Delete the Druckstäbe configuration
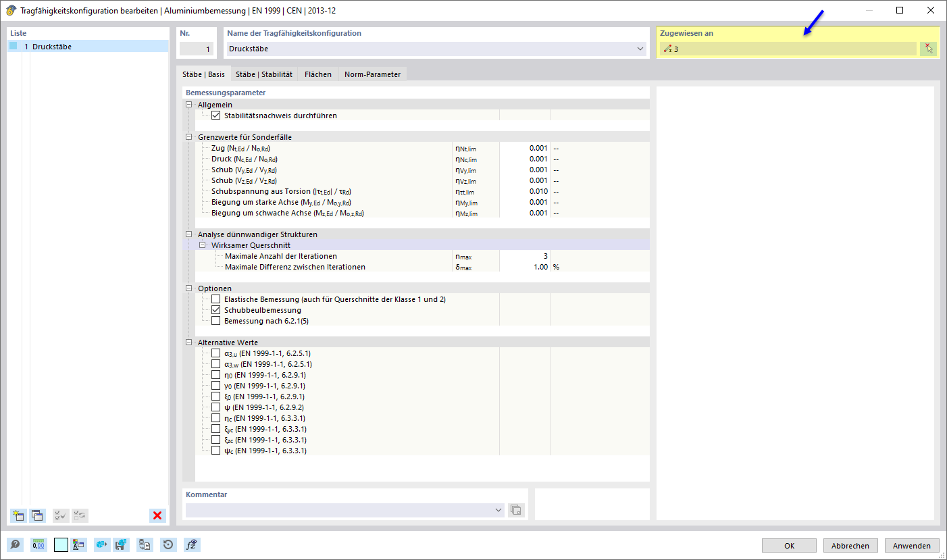Screen dimensions: 947x560 [x=157, y=515]
